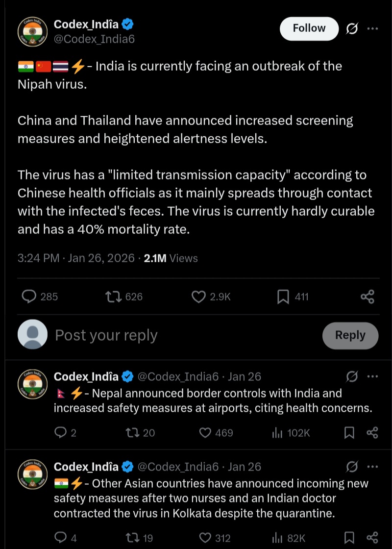Screen dimensions: 392x549
Task: Open the @Codex_India6 handle link on main post
Action: click(x=94, y=39)
